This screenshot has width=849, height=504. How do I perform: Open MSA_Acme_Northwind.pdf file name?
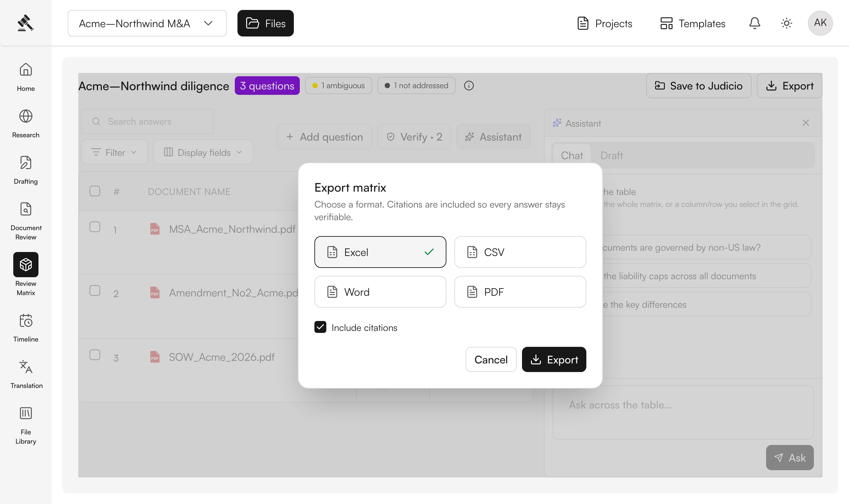point(232,229)
